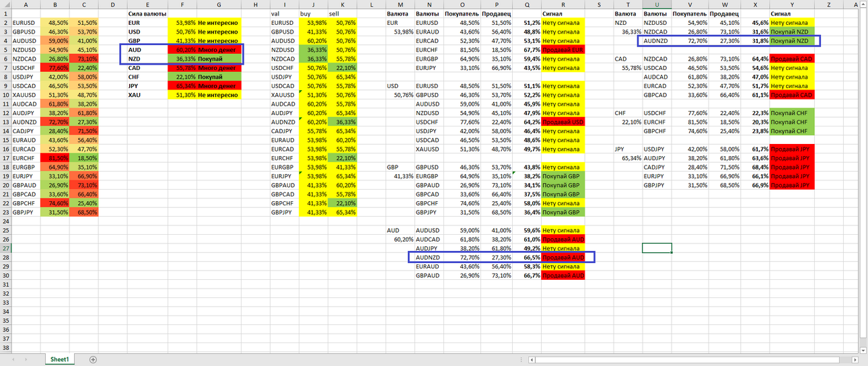Click the 'Продавай USD' signal cell
The image size is (868, 366).
tap(563, 122)
